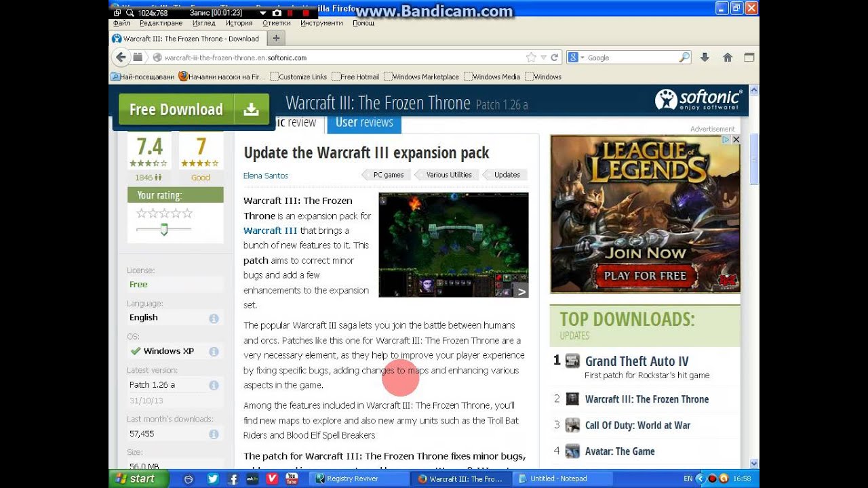Open the Windows Media bookmark
The image size is (868, 488).
point(492,77)
